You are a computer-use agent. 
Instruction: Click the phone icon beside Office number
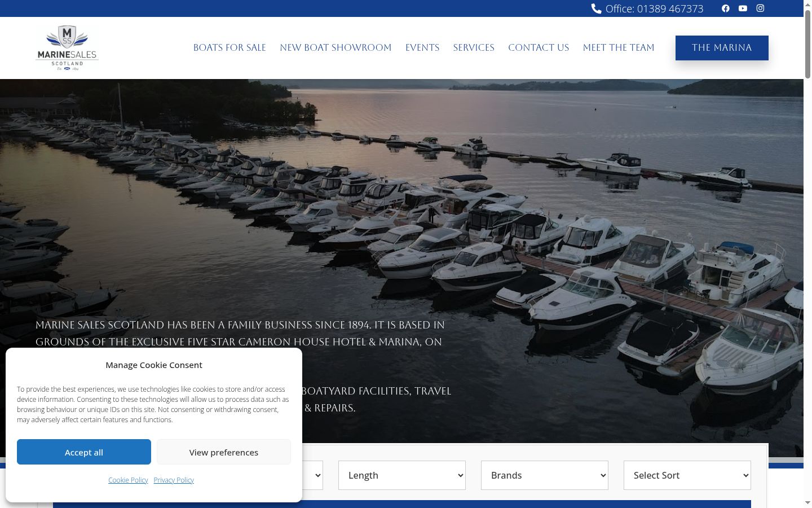pyautogui.click(x=596, y=8)
